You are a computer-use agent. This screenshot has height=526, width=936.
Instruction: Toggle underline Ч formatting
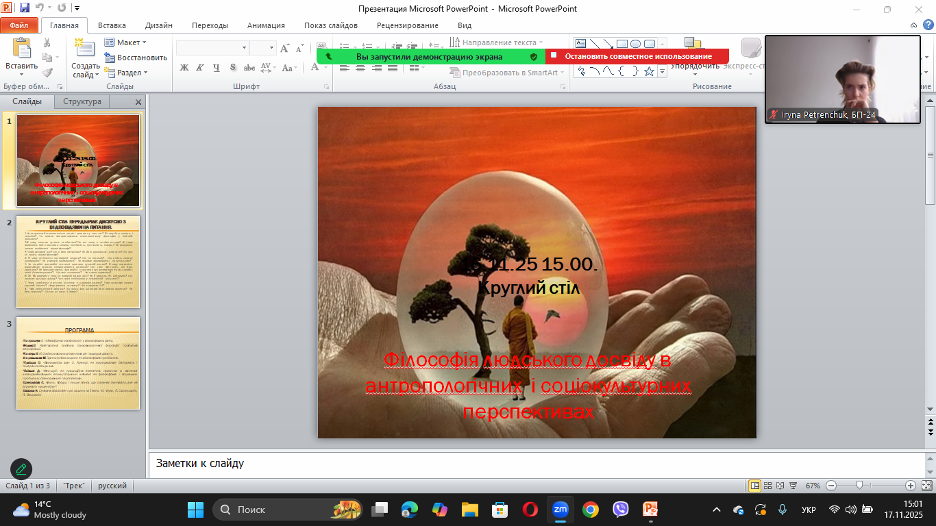point(216,67)
